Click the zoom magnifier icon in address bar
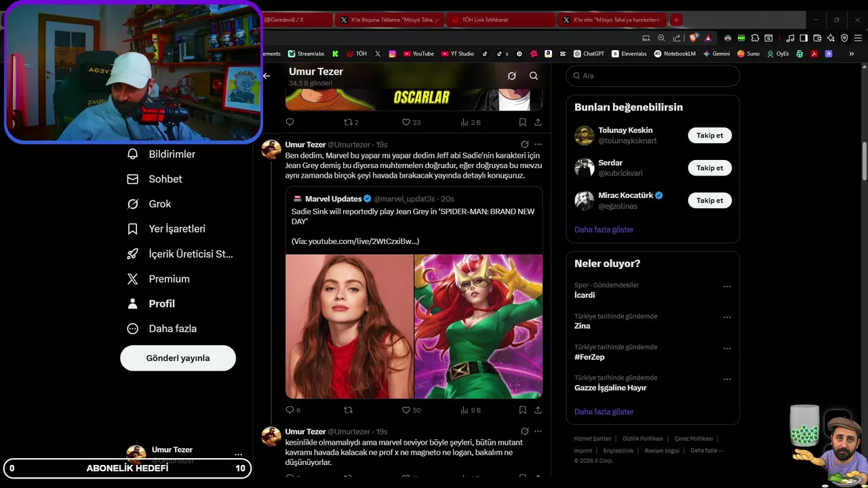 click(x=661, y=38)
